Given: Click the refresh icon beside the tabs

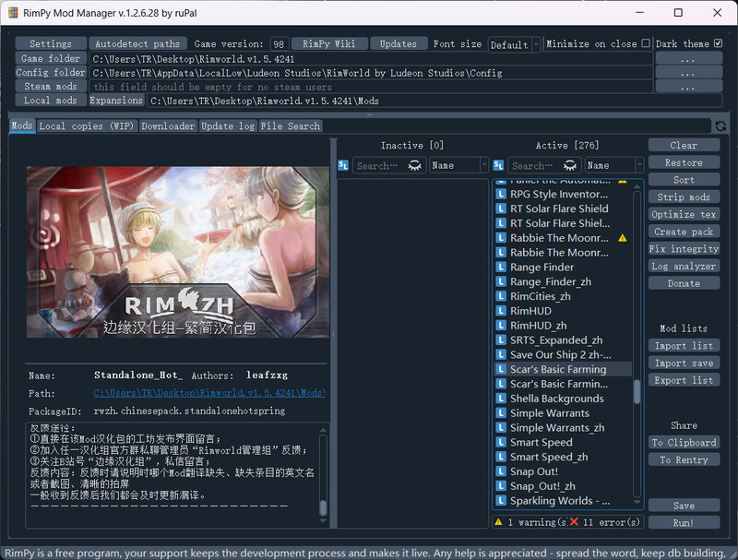Looking at the screenshot, I should (x=720, y=125).
